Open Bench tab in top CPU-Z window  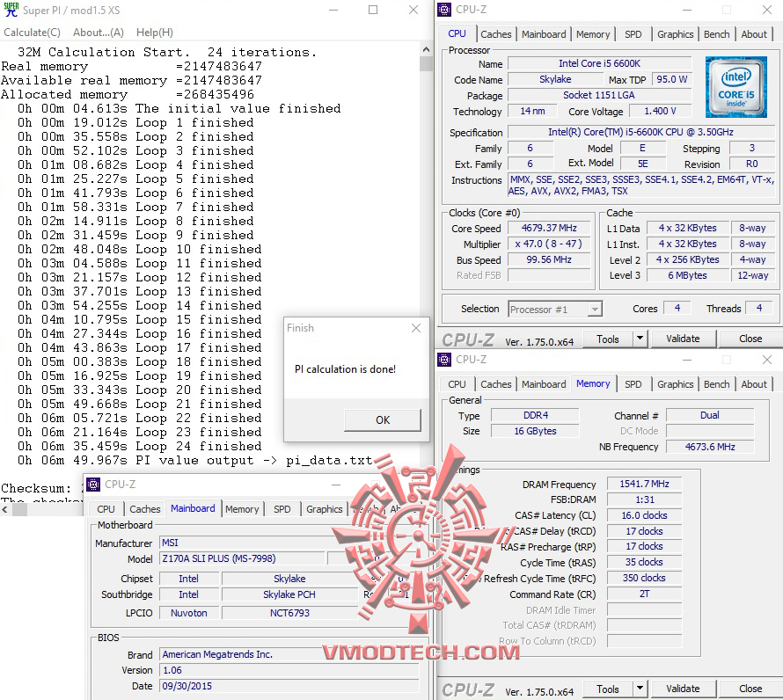pyautogui.click(x=717, y=34)
